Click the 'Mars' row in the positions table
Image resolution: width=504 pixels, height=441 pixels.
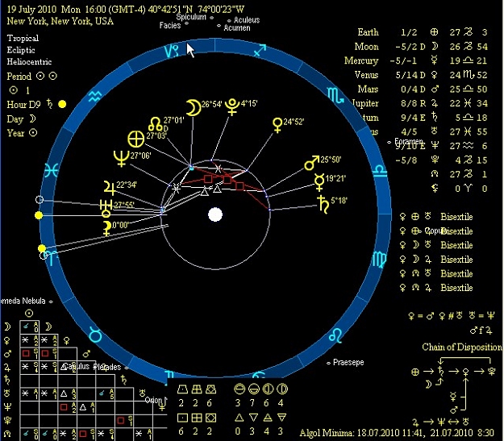pyautogui.click(x=423, y=89)
